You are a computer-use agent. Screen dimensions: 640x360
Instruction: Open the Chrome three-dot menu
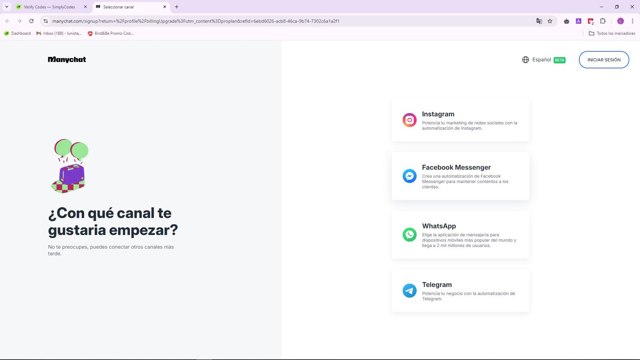(632, 21)
